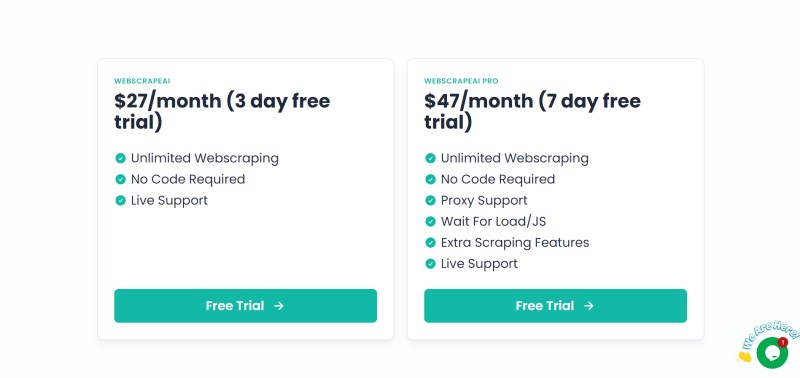Image resolution: width=800 pixels, height=378 pixels.
Task: Click Live Support text in the $27 plan
Action: (169, 200)
